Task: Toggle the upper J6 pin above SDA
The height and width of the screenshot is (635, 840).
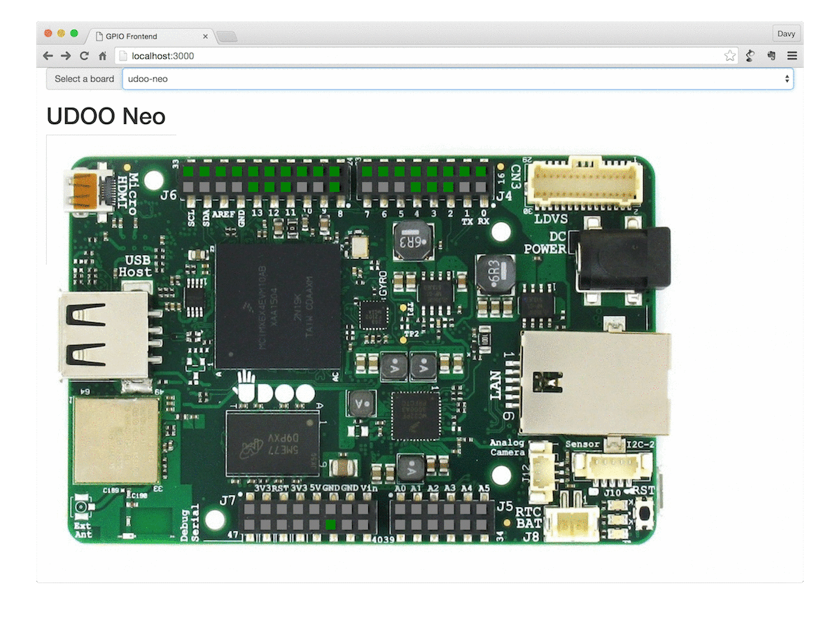Action: pyautogui.click(x=204, y=172)
